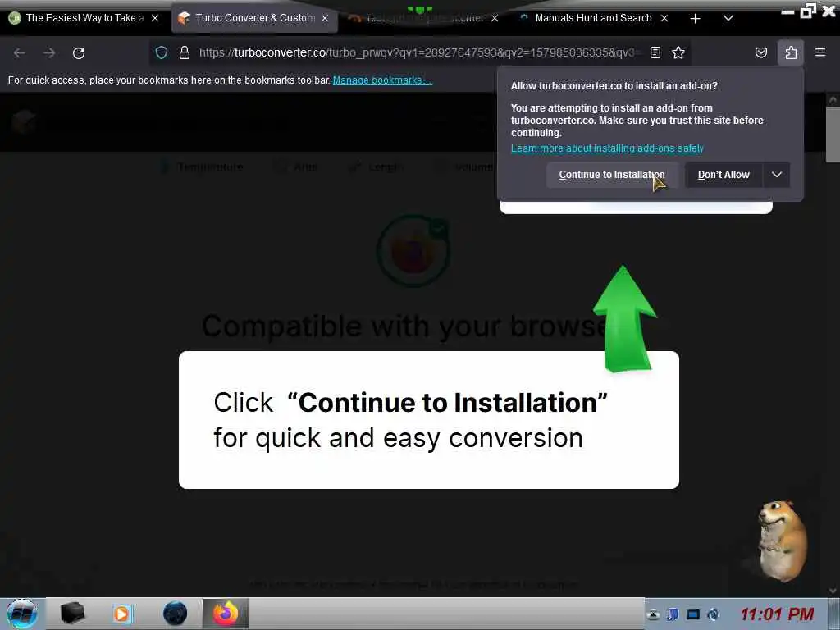Image resolution: width=840 pixels, height=630 pixels.
Task: Open the globe browser taskbar icon
Action: 175,614
